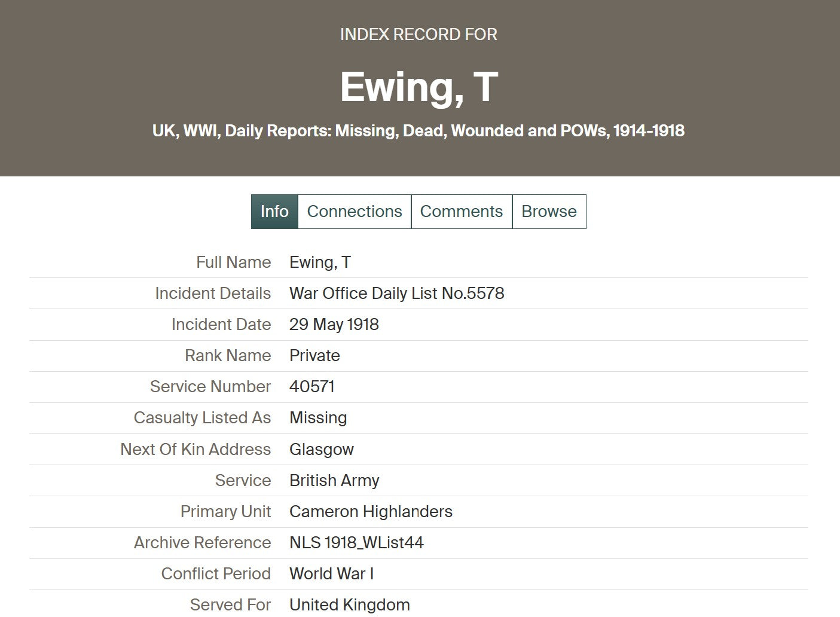
Task: Click the casualty status 'Missing'
Action: pyautogui.click(x=318, y=418)
